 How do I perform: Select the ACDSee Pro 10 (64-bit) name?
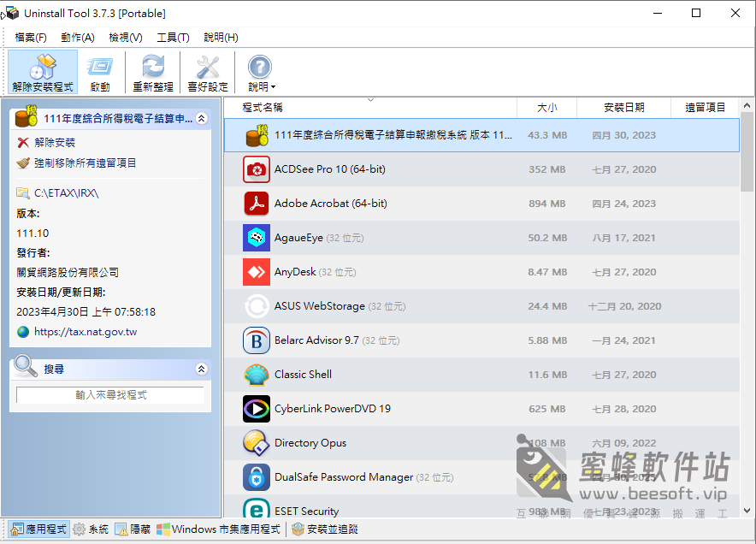[x=330, y=169]
